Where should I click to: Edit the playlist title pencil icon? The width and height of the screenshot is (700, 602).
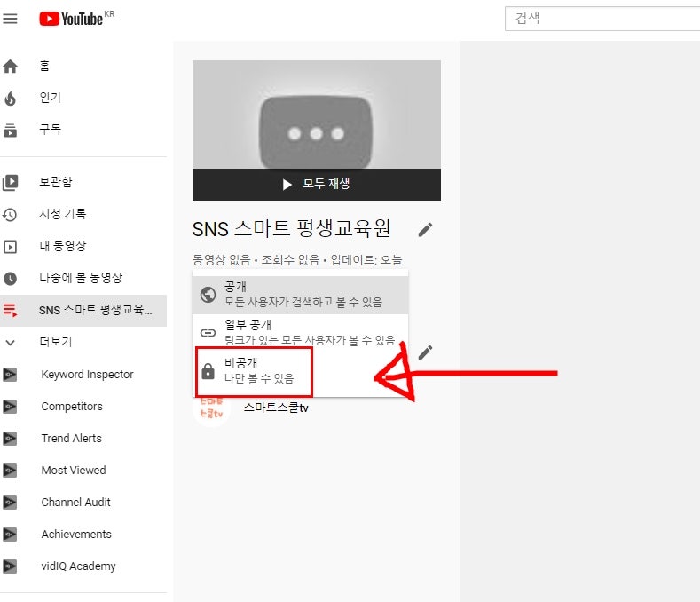click(425, 230)
